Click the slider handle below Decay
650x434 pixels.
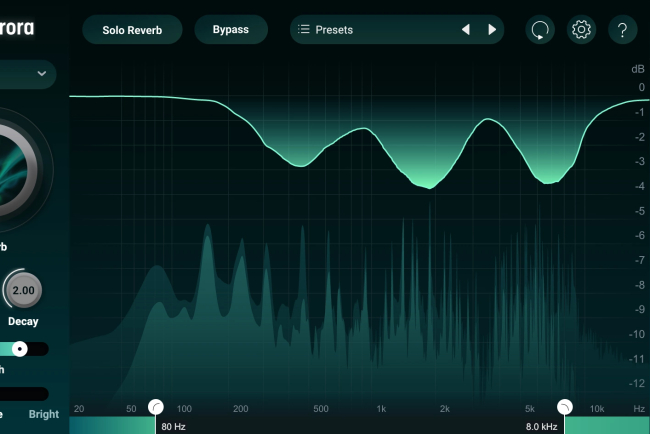coord(19,349)
